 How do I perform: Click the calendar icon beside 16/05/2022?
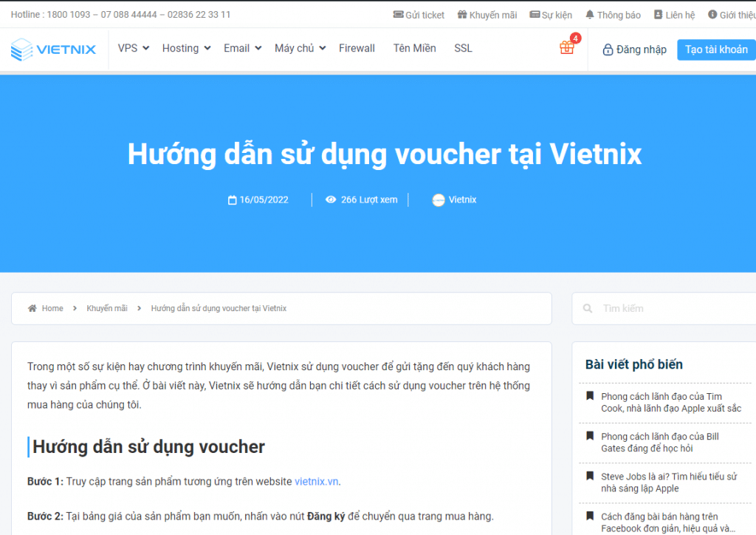(x=232, y=200)
